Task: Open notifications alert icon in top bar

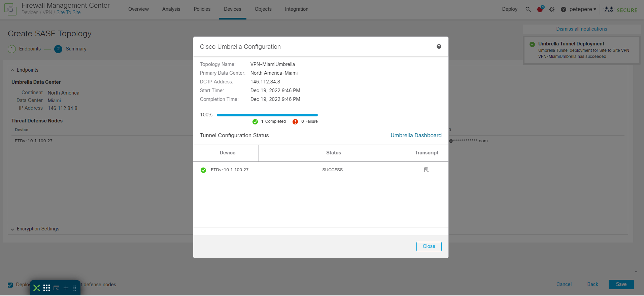Action: pos(540,9)
